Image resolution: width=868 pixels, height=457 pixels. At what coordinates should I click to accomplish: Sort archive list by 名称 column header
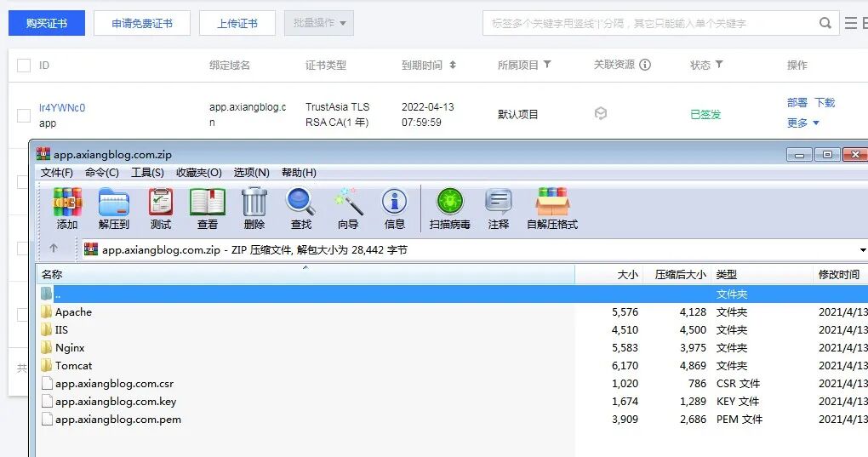point(306,274)
